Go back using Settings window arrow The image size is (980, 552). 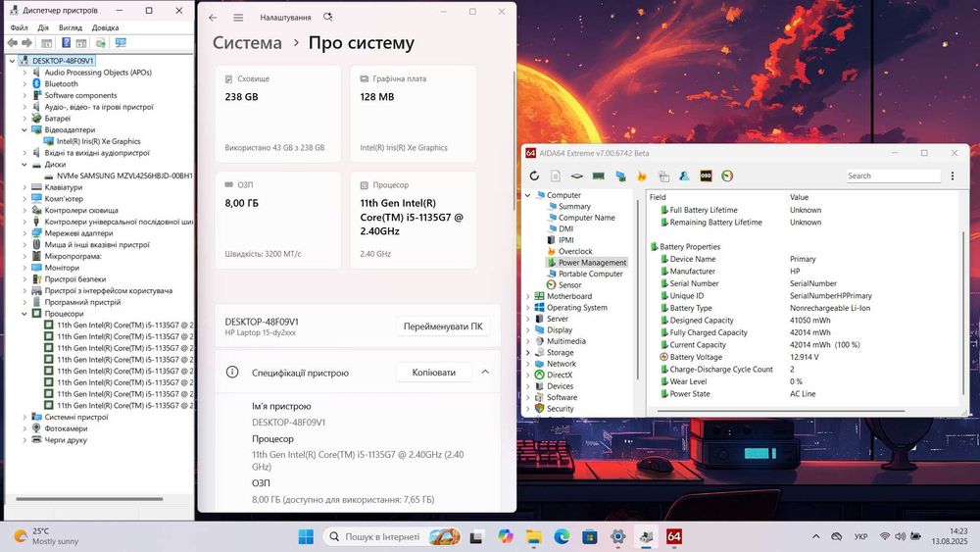213,18
